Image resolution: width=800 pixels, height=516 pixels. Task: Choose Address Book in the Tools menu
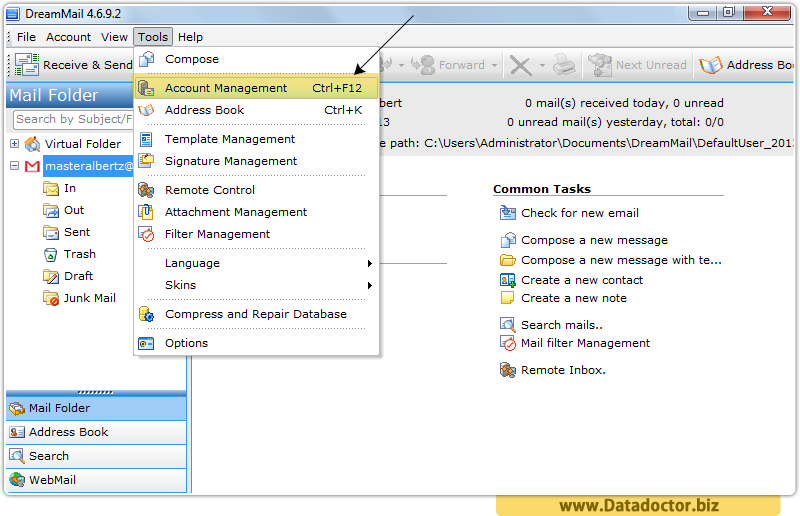[x=257, y=110]
